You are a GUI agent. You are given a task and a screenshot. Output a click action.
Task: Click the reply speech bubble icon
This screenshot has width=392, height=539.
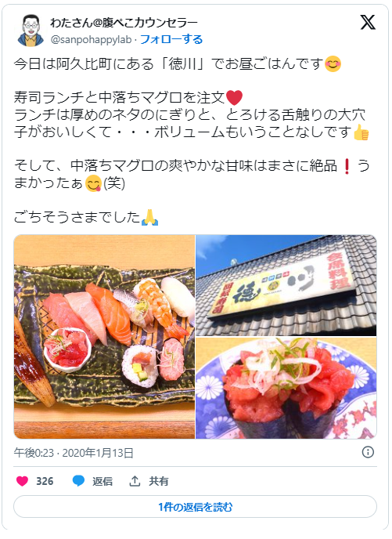point(78,481)
